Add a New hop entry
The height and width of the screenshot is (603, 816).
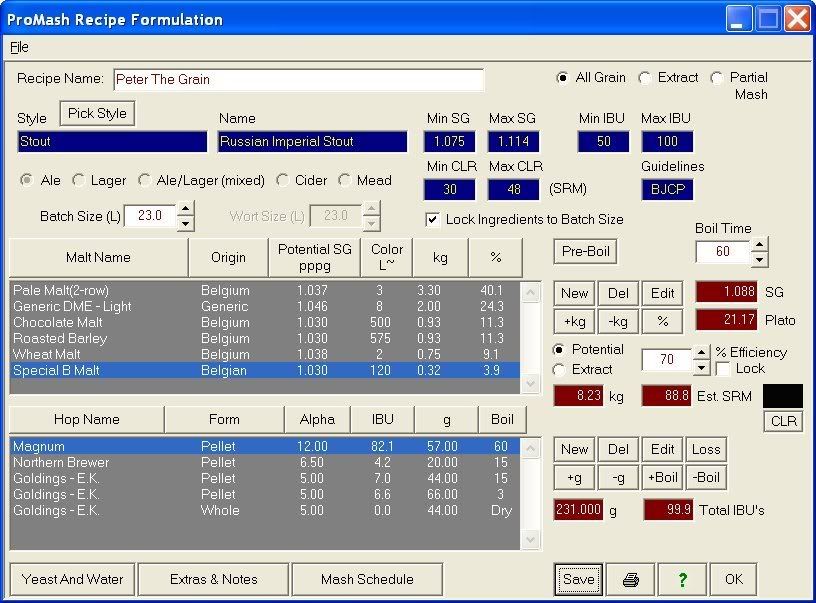574,450
